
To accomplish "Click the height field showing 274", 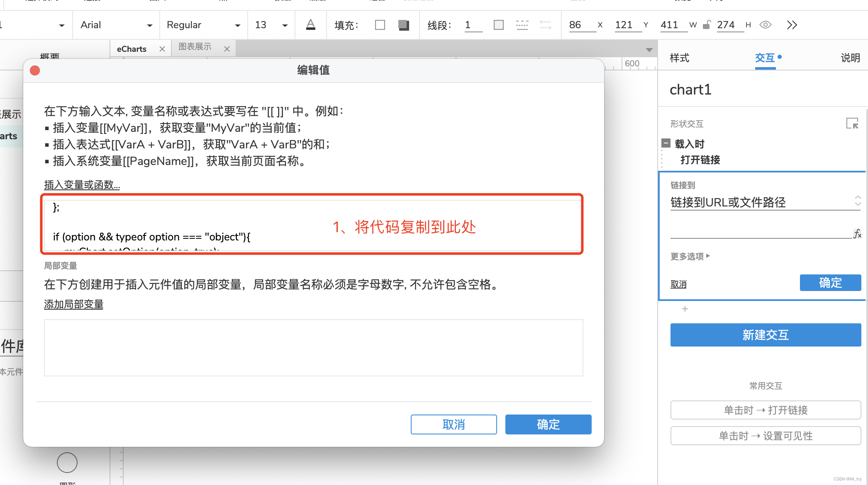I will coord(730,25).
